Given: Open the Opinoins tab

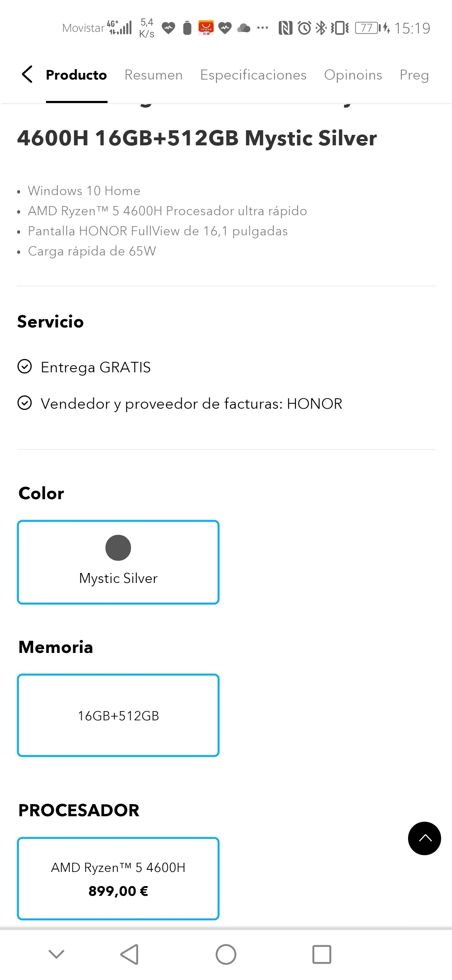Looking at the screenshot, I should coord(353,75).
